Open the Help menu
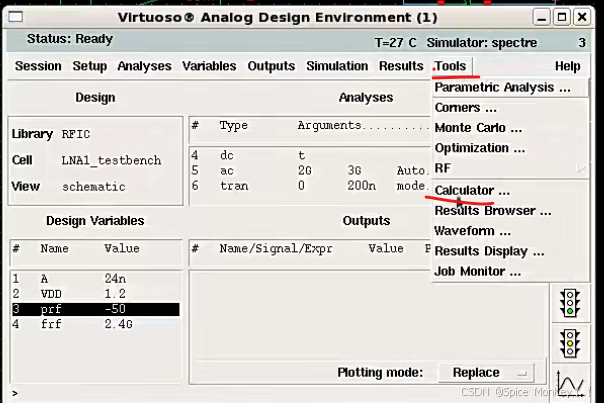 tap(567, 66)
